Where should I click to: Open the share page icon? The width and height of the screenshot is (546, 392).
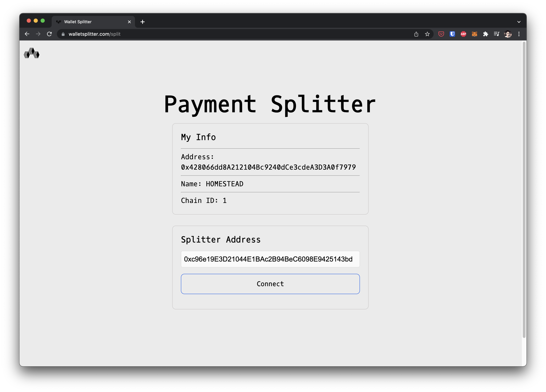pyautogui.click(x=416, y=34)
